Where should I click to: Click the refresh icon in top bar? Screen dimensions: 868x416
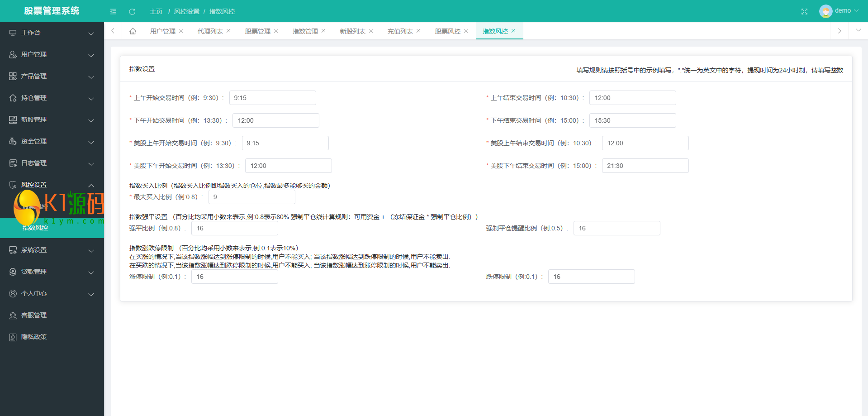[132, 11]
